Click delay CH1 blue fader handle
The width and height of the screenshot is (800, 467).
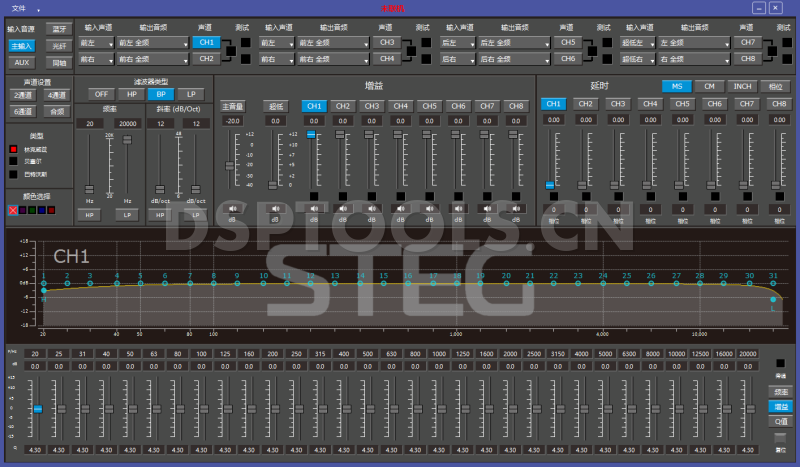tap(549, 185)
